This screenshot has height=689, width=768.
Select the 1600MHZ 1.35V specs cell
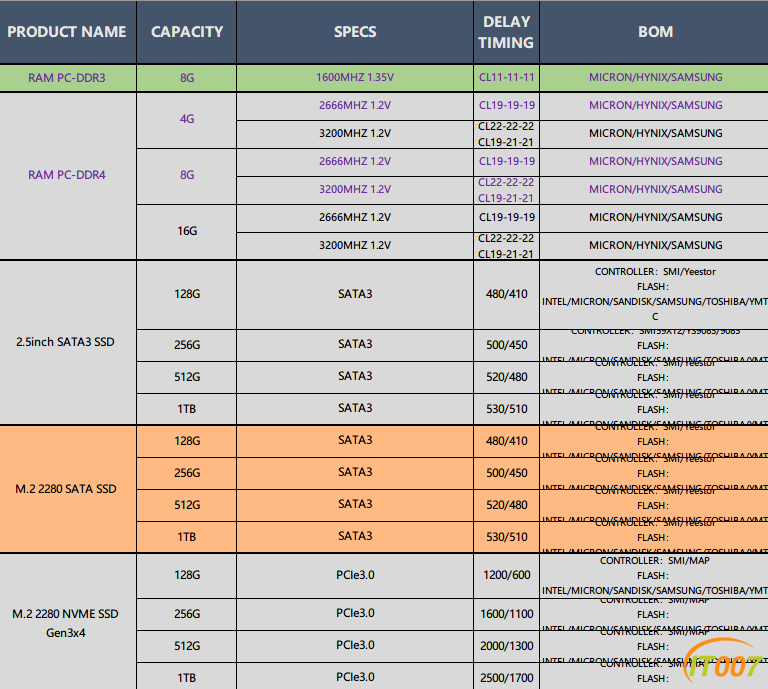coord(355,77)
